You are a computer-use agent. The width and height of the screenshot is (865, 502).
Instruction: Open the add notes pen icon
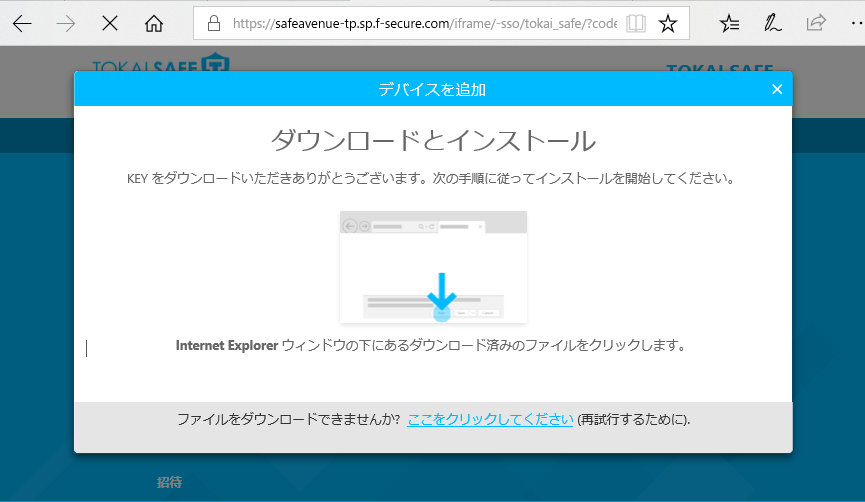(x=772, y=24)
